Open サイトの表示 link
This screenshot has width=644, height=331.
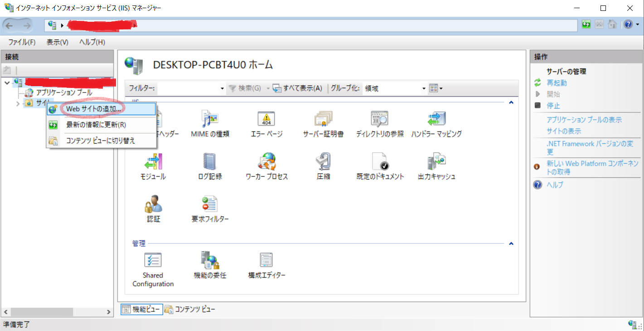click(x=564, y=131)
